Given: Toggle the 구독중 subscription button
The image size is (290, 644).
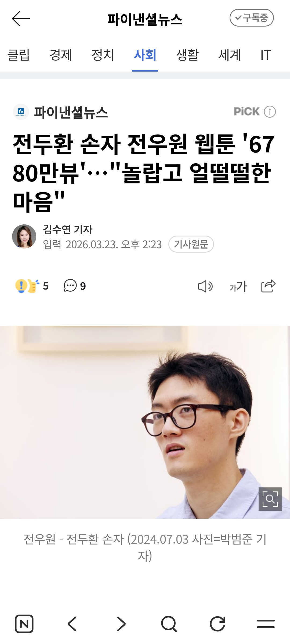Looking at the screenshot, I should tap(252, 18).
